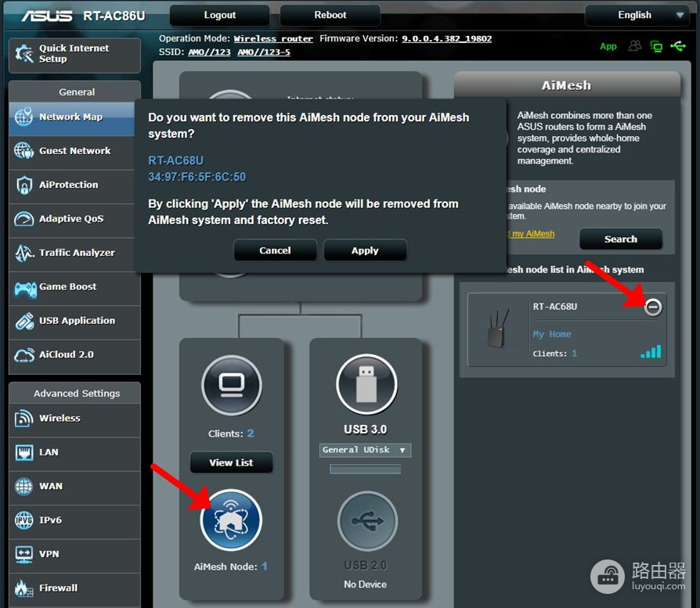700x608 pixels.
Task: Click the USB status icon in header
Action: (678, 46)
